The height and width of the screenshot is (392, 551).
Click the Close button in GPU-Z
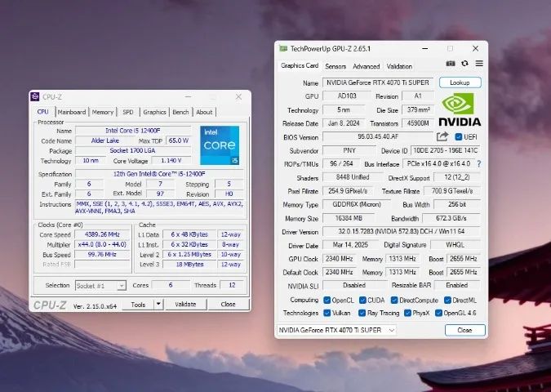click(465, 330)
